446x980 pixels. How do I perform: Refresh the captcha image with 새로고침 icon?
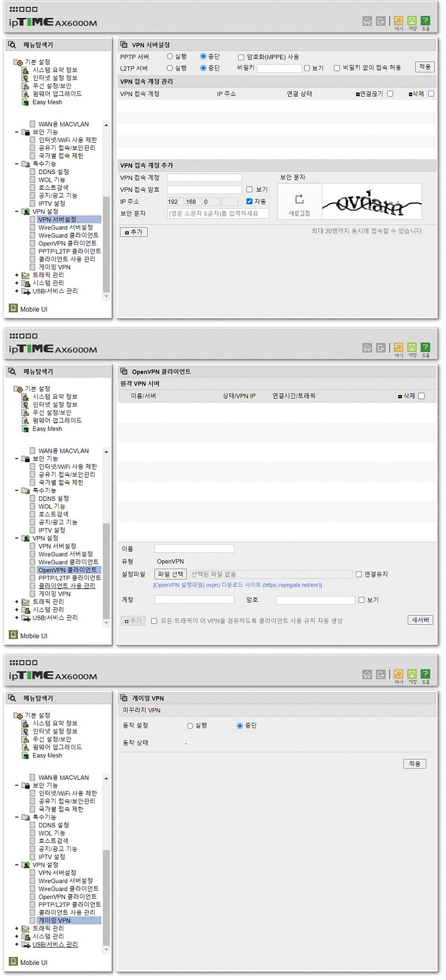[x=299, y=200]
